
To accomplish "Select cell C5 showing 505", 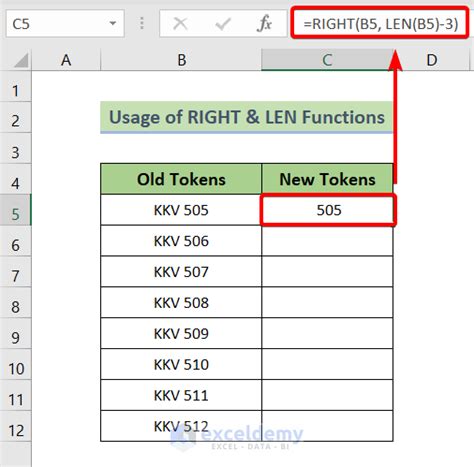I will pyautogui.click(x=328, y=210).
